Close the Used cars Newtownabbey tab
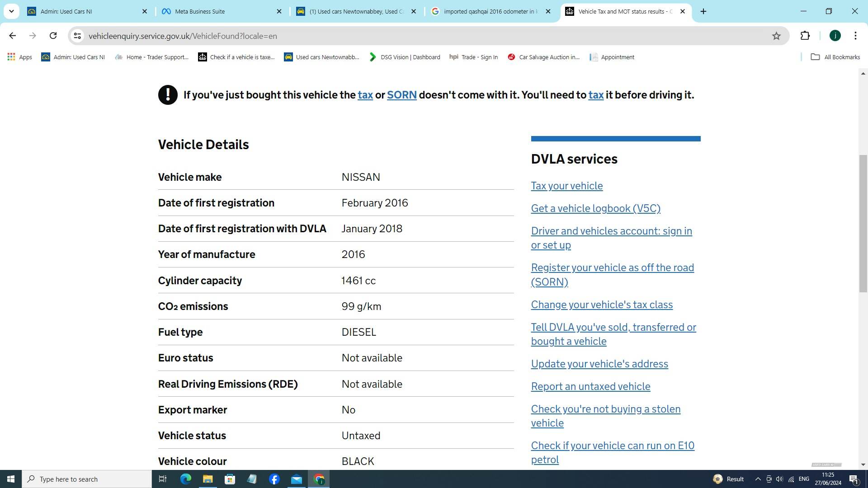The image size is (868, 488). [413, 11]
